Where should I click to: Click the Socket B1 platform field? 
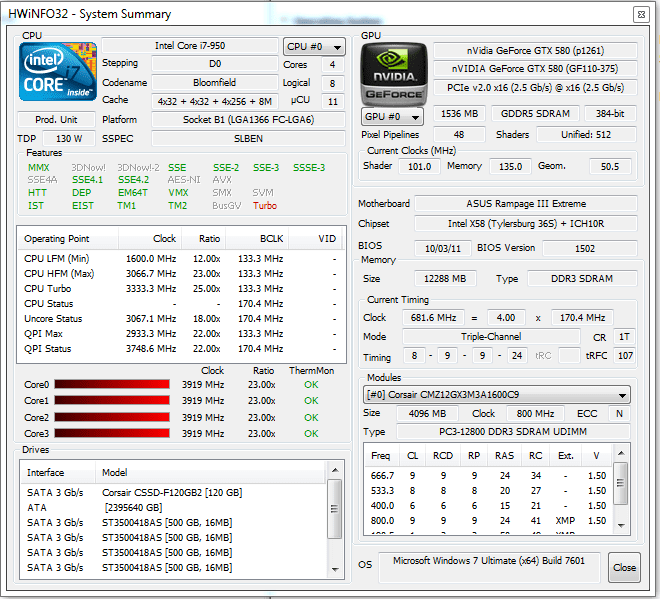(248, 120)
